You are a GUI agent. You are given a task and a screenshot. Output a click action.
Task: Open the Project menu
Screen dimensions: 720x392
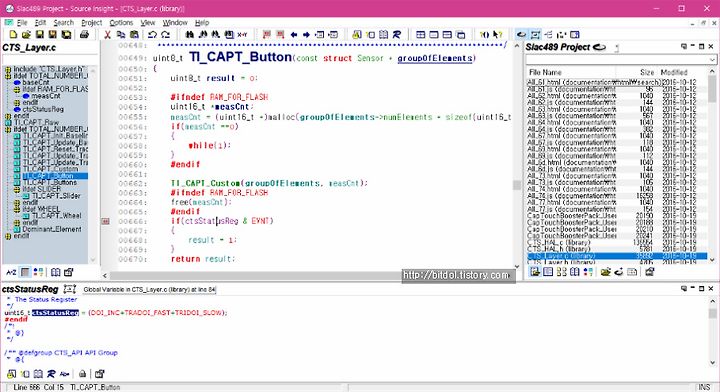click(91, 22)
